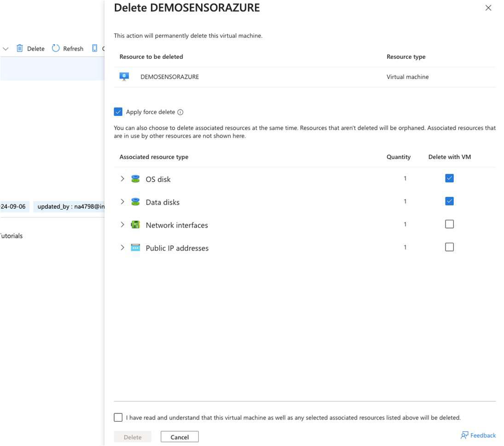This screenshot has width=504, height=446.
Task: Click the trash icon next to Delete
Action: click(19, 48)
